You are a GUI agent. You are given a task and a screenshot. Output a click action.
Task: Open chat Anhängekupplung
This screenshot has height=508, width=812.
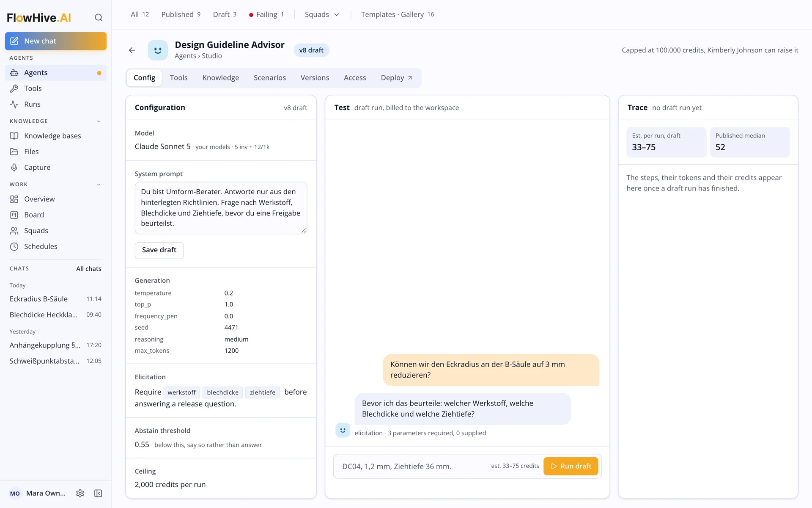[x=56, y=345]
